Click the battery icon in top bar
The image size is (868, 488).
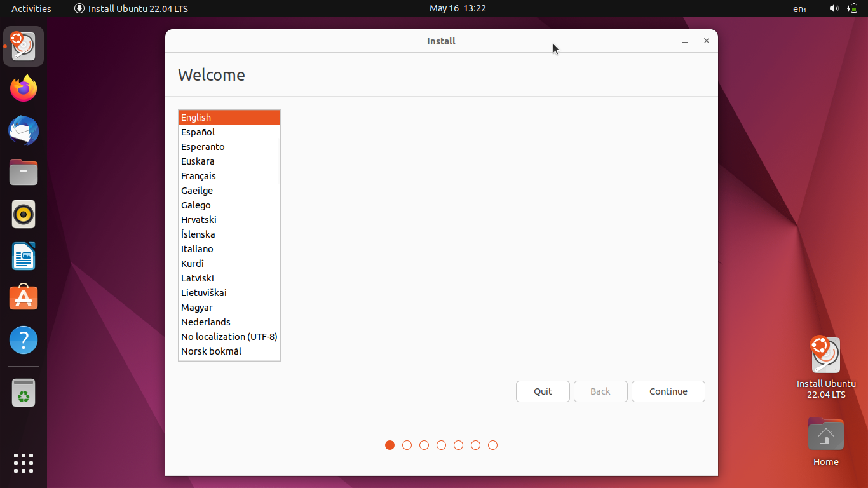(853, 8)
